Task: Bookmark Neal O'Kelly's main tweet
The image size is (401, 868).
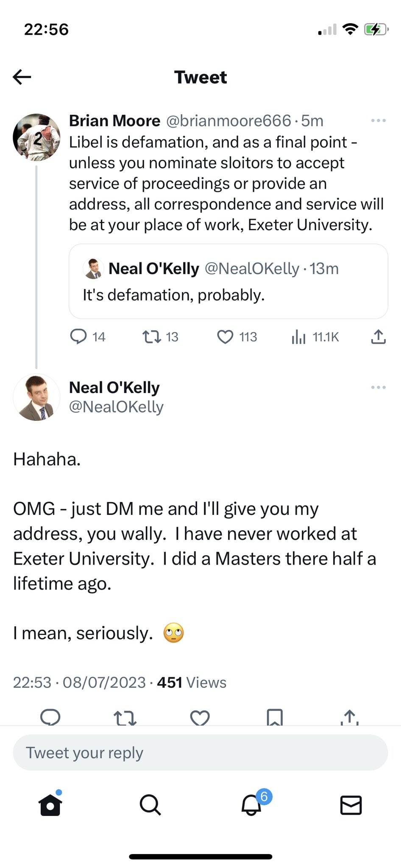Action: click(x=275, y=717)
